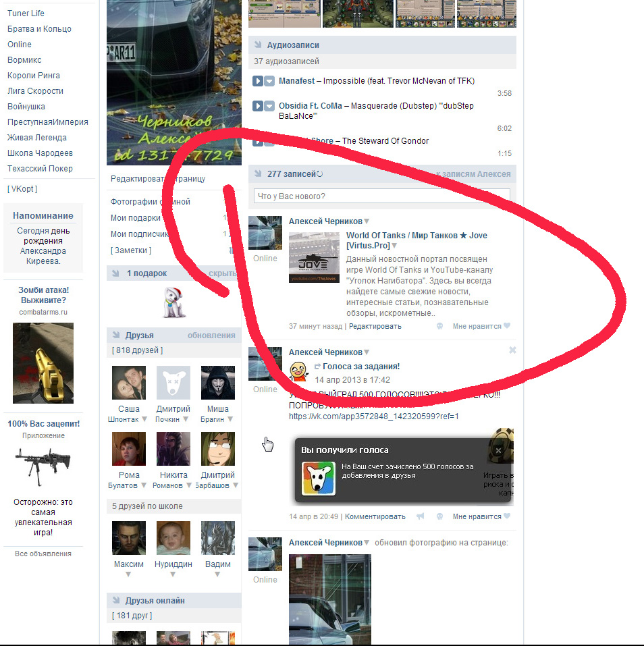Open the vk.com/app3572848 link
Screen dimensions: 644x646
374,416
